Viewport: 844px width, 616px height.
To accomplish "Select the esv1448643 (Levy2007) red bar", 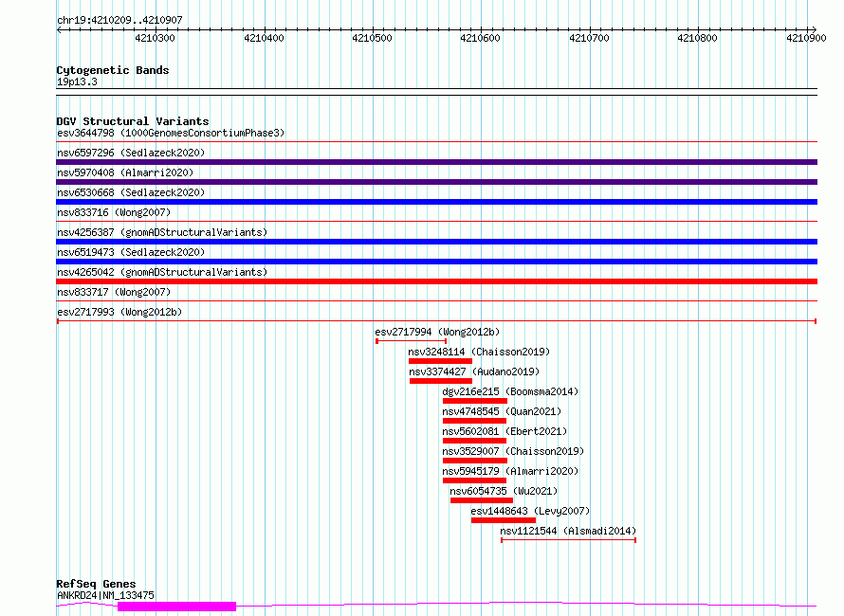I will point(504,520).
